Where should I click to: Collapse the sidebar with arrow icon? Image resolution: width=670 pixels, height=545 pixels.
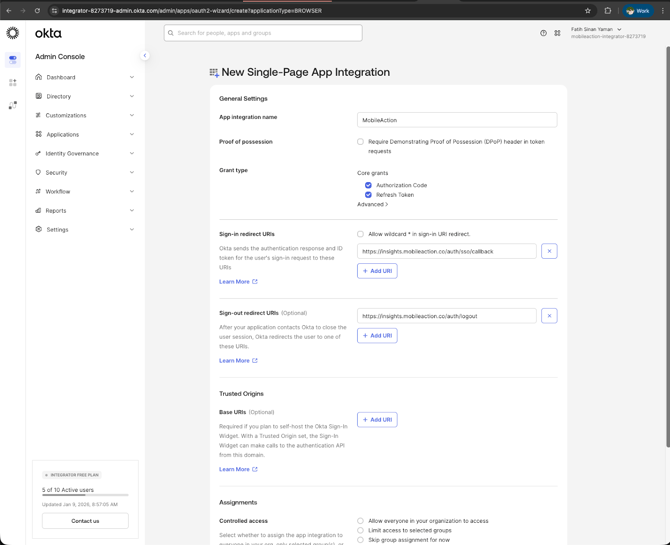[x=145, y=56]
